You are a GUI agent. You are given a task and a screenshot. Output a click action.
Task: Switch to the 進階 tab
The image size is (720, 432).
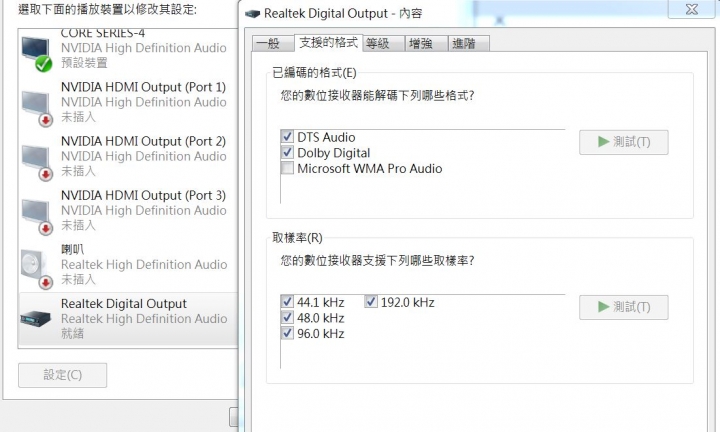pos(469,44)
